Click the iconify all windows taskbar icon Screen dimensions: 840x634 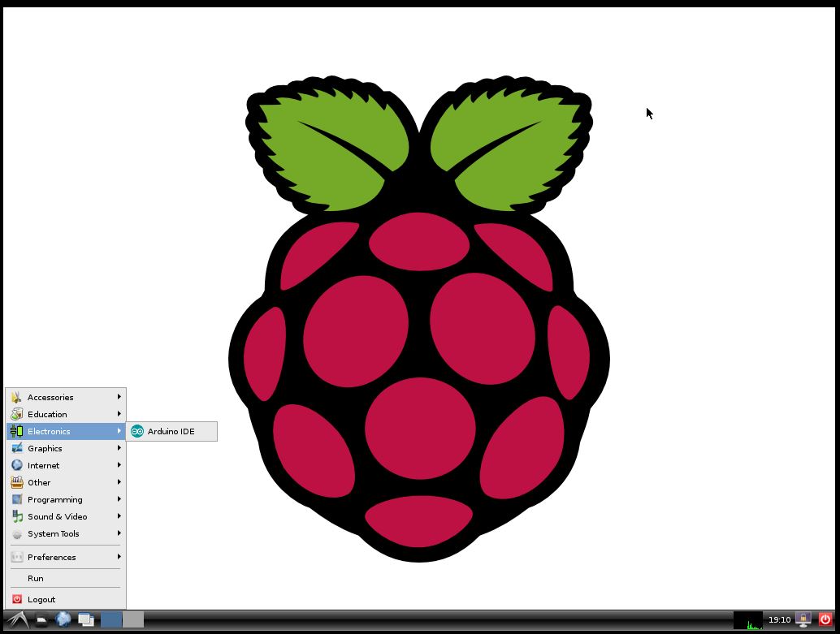(86, 620)
